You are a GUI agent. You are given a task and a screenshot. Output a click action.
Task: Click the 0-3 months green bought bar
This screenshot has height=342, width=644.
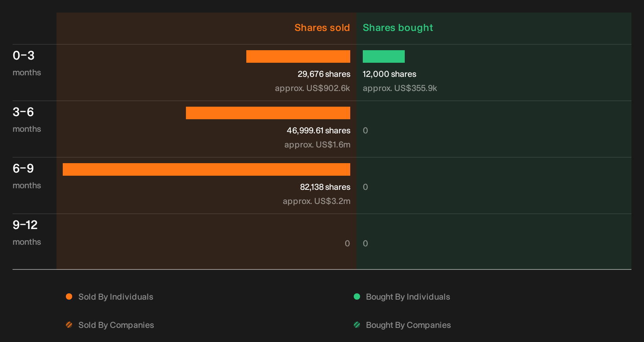[384, 56]
